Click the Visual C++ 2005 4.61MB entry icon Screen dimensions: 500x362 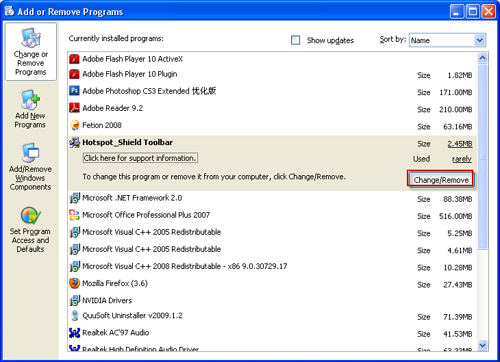pyautogui.click(x=74, y=249)
